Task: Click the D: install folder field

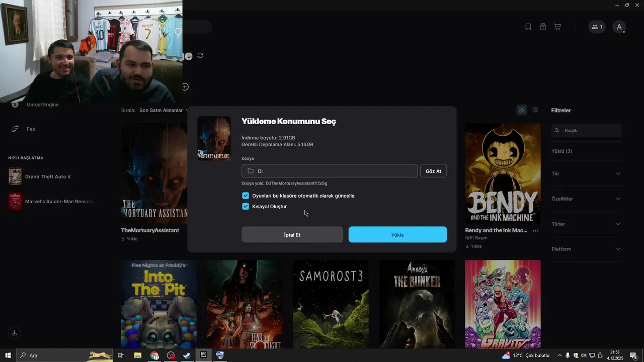Action: pos(330,171)
